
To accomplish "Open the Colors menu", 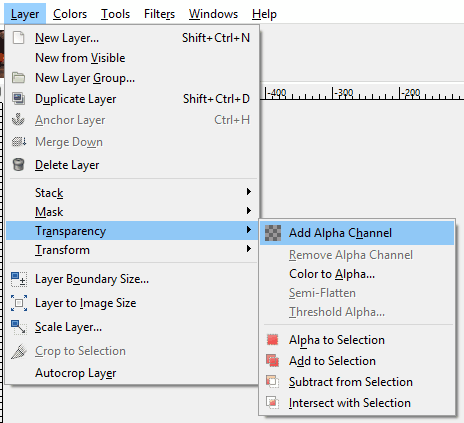I will point(70,14).
